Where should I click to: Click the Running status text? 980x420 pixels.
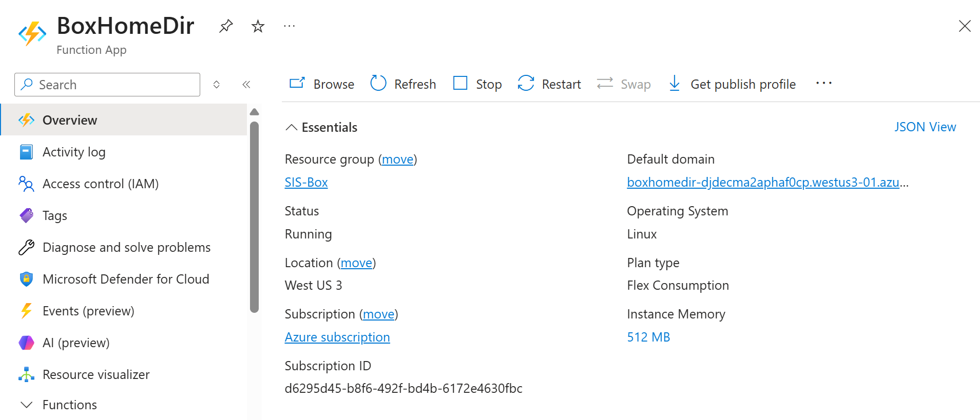click(309, 234)
